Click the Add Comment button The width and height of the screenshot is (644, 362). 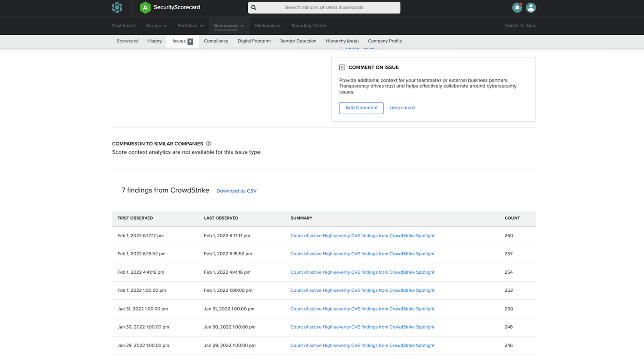tap(361, 108)
